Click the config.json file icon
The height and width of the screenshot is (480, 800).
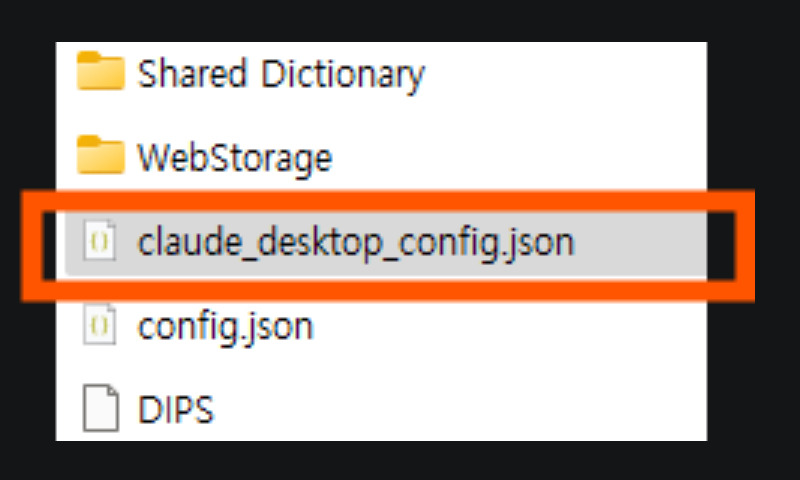pos(99,326)
